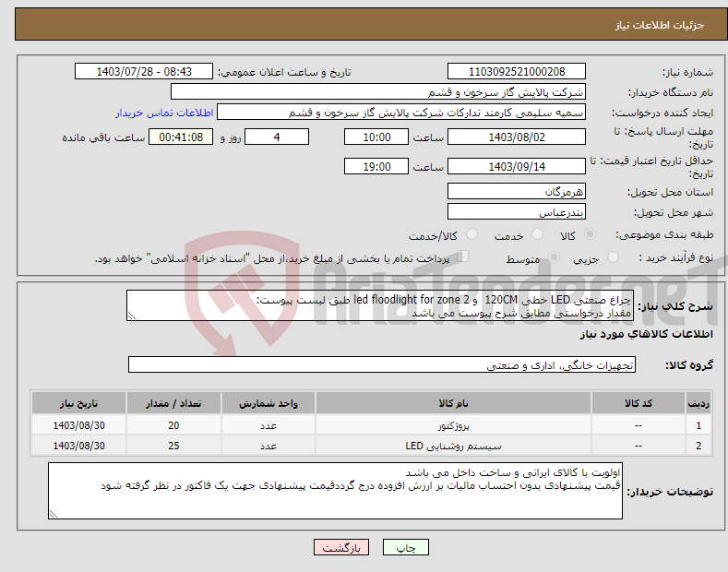This screenshot has width=728, height=572.
Task: Select the متوسط purchase type radio
Action: 554,256
